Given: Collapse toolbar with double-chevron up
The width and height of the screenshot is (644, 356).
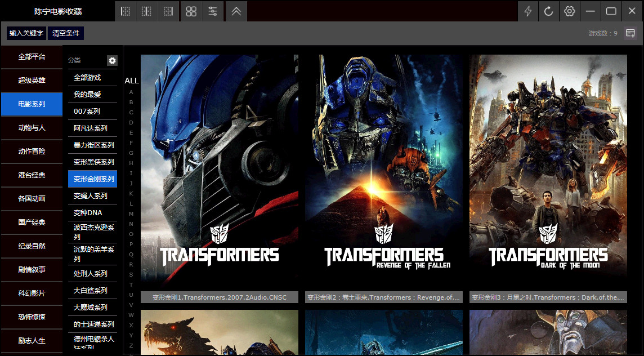Looking at the screenshot, I should coord(236,11).
